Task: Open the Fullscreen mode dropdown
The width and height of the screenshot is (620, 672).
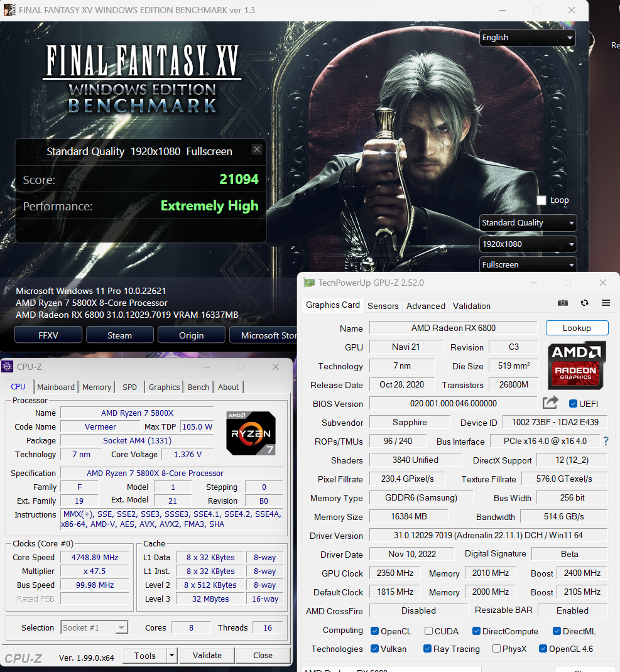Action: pos(528,265)
